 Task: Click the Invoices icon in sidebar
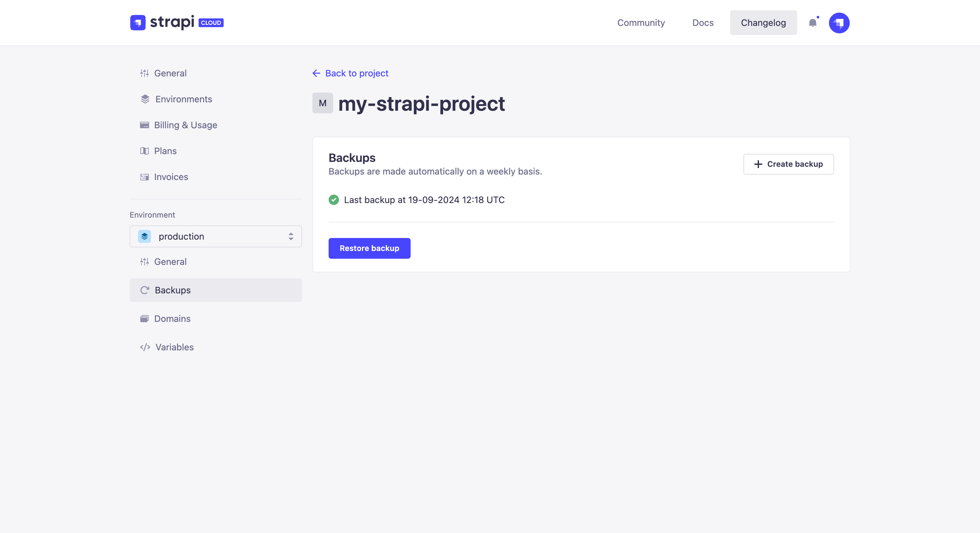[x=144, y=177]
